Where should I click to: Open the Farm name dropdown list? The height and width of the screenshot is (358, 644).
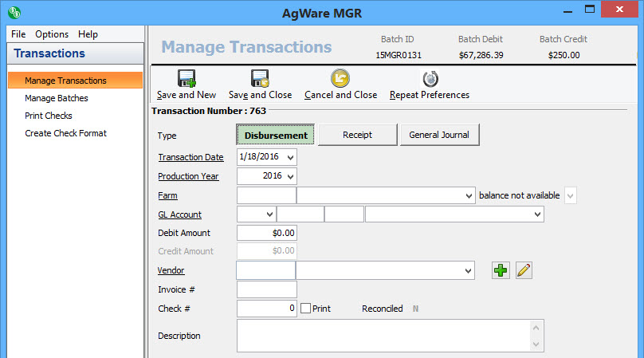coord(467,195)
